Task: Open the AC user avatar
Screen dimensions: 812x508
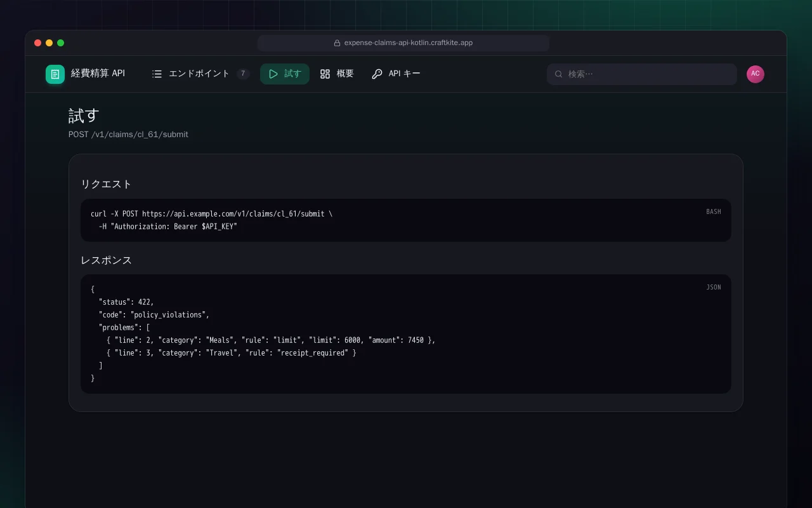Action: point(756,74)
